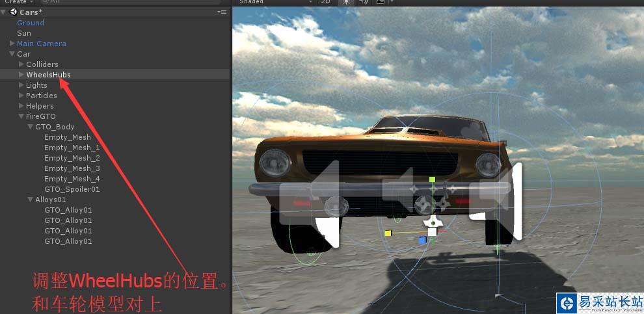
Task: Expand the Colliders node arrow
Action: [x=21, y=64]
